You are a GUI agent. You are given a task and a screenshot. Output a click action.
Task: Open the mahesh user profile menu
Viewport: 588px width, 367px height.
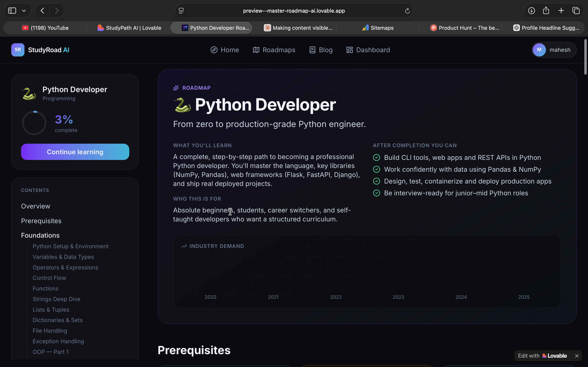[x=554, y=50]
